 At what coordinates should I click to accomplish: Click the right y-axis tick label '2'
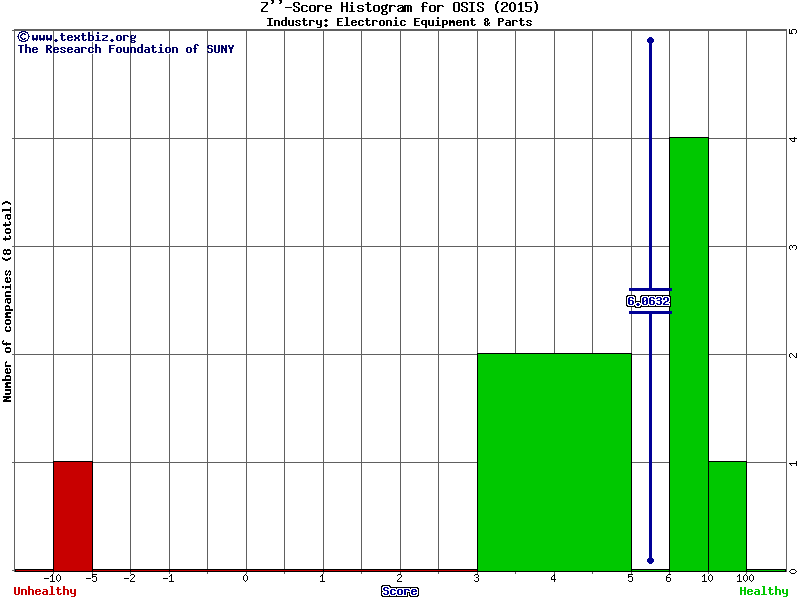click(x=793, y=355)
